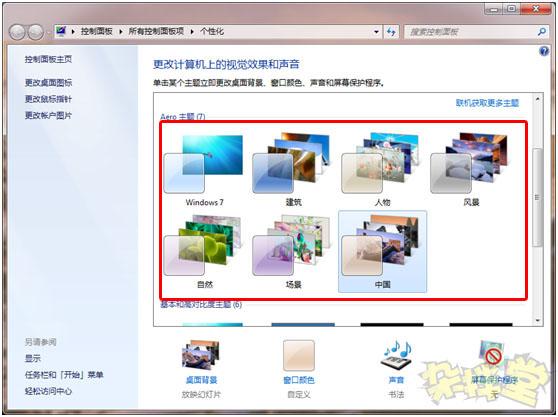Open 更改帐户图片
Image resolution: width=558 pixels, height=417 pixels.
click(x=48, y=115)
